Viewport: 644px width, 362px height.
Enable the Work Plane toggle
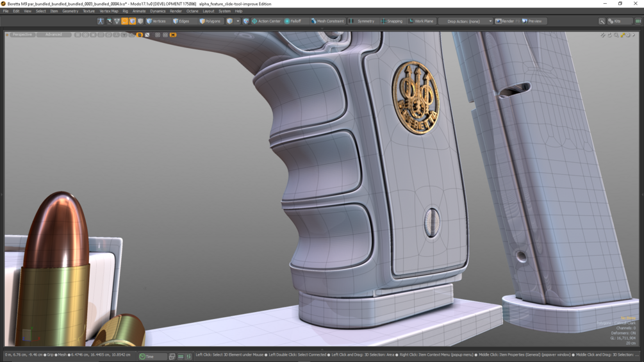point(421,21)
